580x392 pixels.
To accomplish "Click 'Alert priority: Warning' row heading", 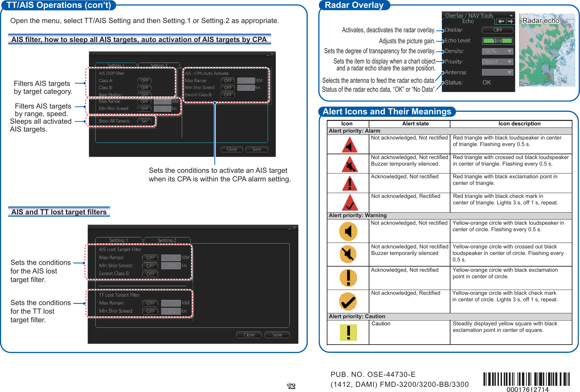I will [x=358, y=215].
